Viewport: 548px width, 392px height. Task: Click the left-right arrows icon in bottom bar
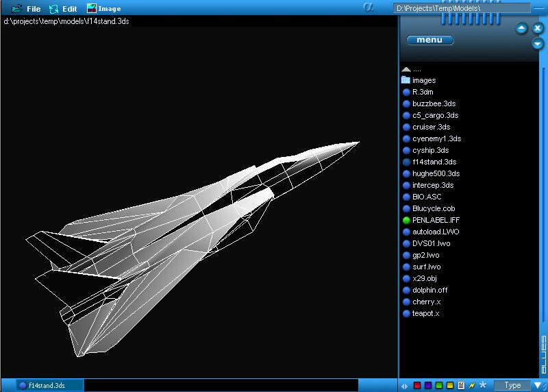404,386
